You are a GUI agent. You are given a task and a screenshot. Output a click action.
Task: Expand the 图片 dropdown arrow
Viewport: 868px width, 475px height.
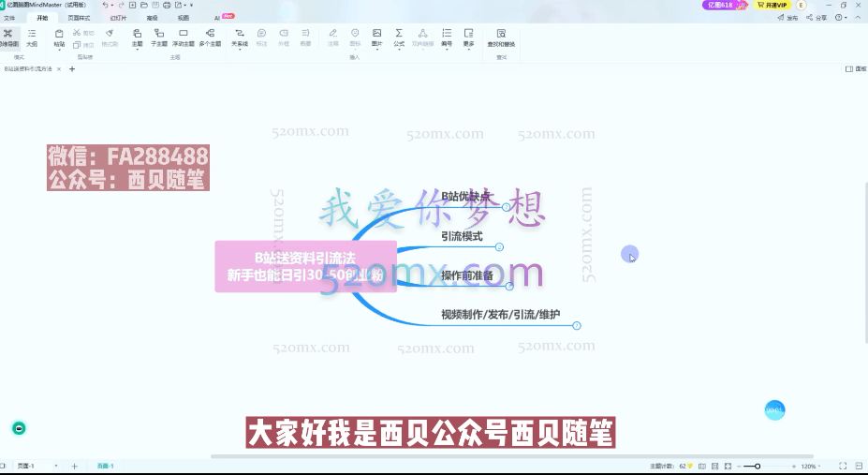(377, 50)
